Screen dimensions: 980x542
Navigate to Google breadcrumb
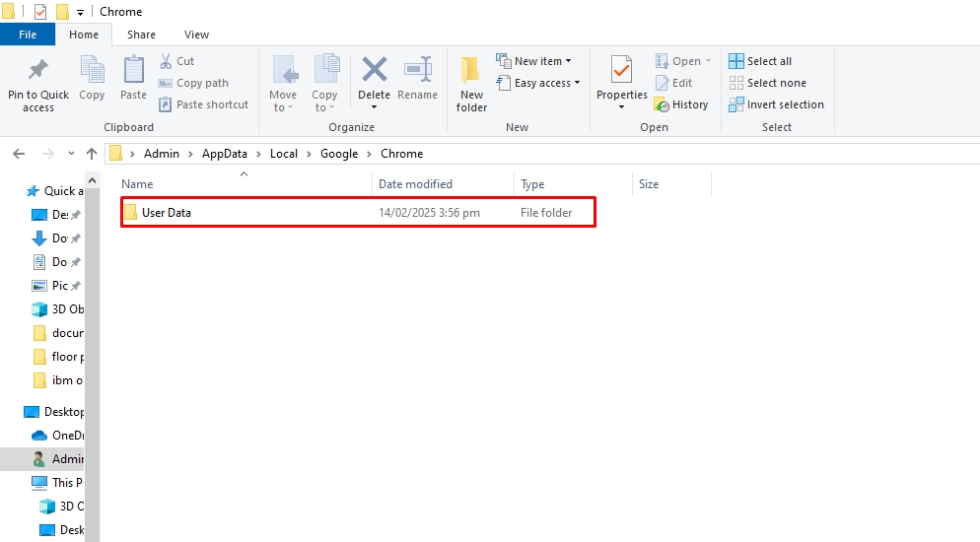339,154
